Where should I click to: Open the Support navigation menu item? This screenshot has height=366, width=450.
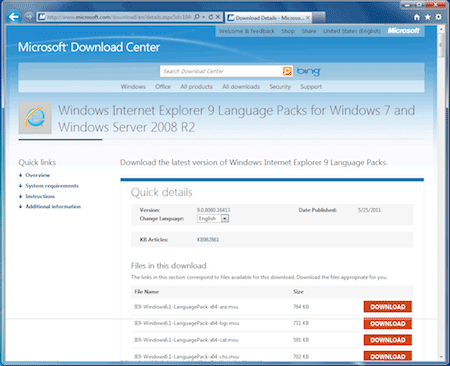coord(311,87)
